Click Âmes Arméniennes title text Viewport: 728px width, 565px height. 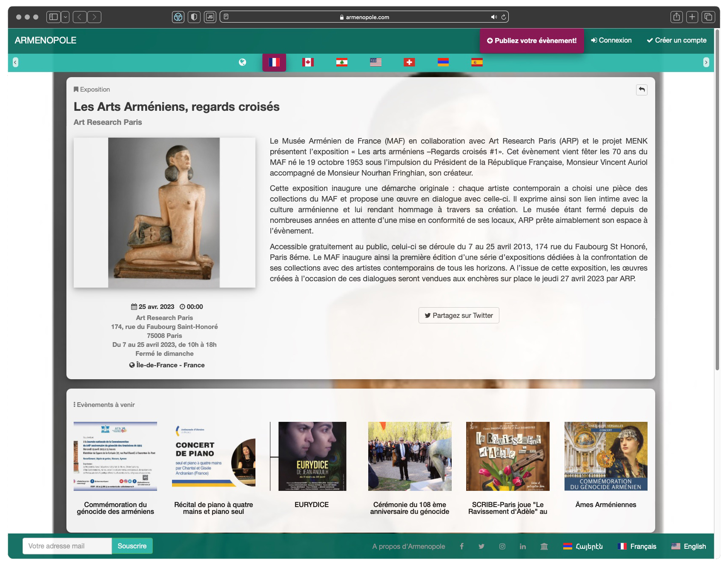(606, 504)
